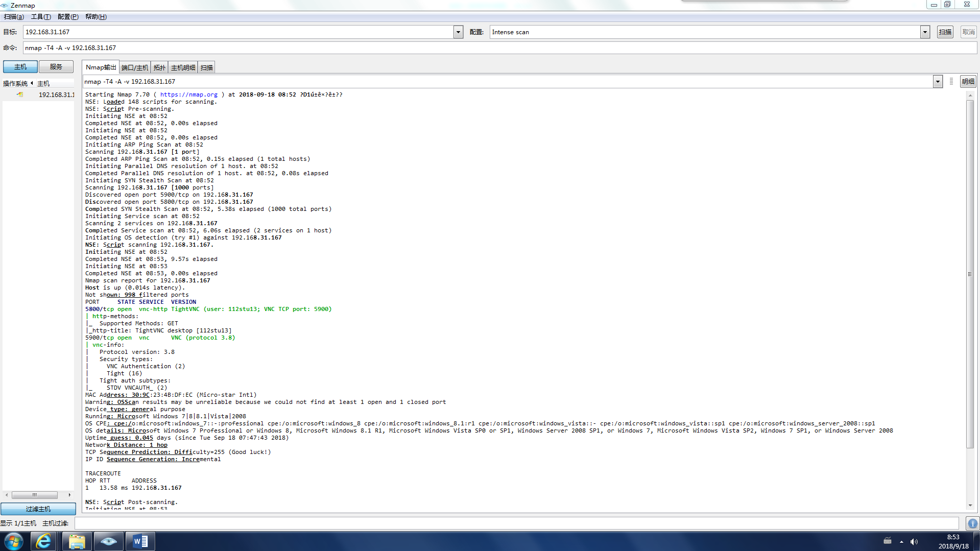Select host 192.168.31.1 in the host list
Image resolution: width=980 pixels, height=551 pixels.
56,95
